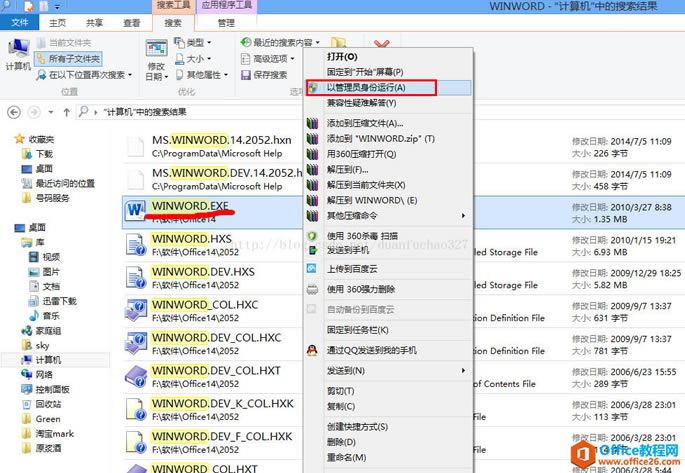
Task: Open 回收站 in sidebar
Action: [x=42, y=404]
